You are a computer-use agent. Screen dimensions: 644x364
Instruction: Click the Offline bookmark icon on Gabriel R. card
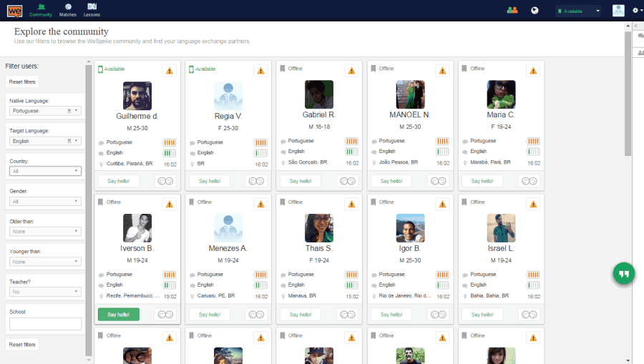click(x=282, y=69)
